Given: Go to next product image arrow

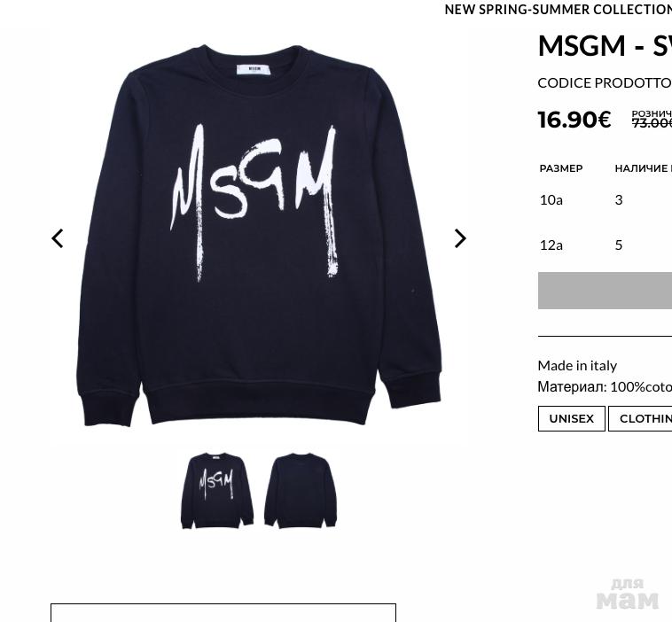Looking at the screenshot, I should click(460, 238).
